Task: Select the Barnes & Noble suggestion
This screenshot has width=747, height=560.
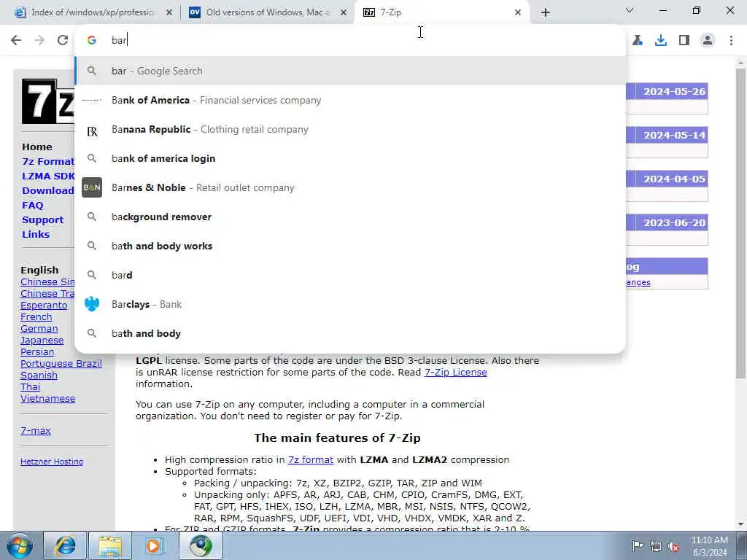Action: click(x=350, y=187)
